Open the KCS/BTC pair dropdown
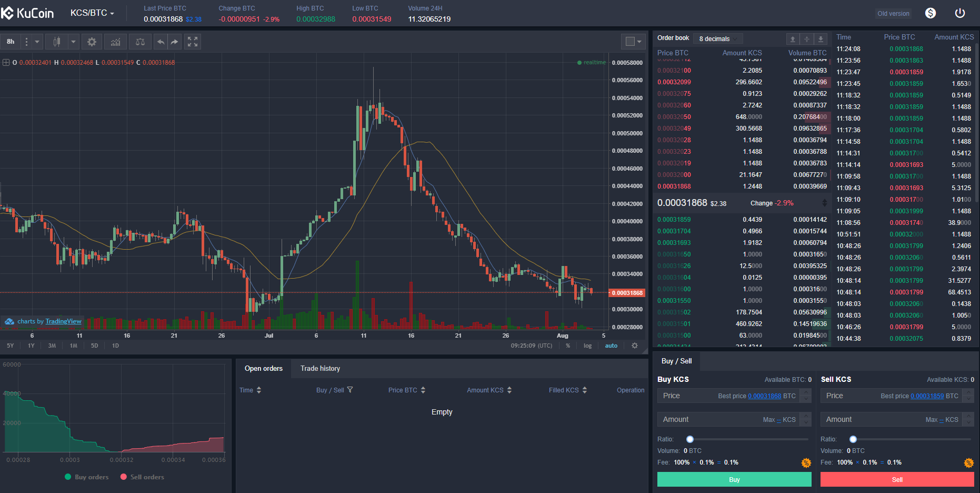 (x=92, y=13)
